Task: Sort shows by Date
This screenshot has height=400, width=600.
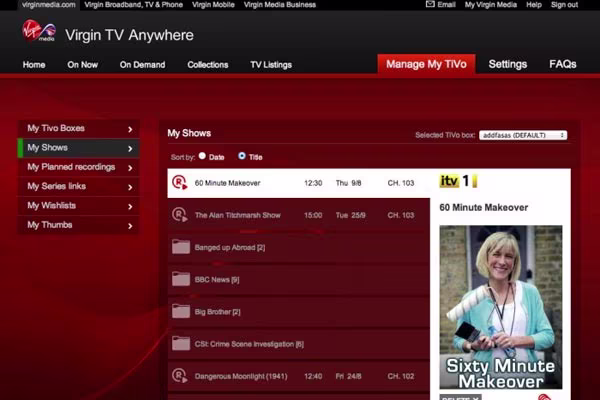Action: tap(202, 156)
